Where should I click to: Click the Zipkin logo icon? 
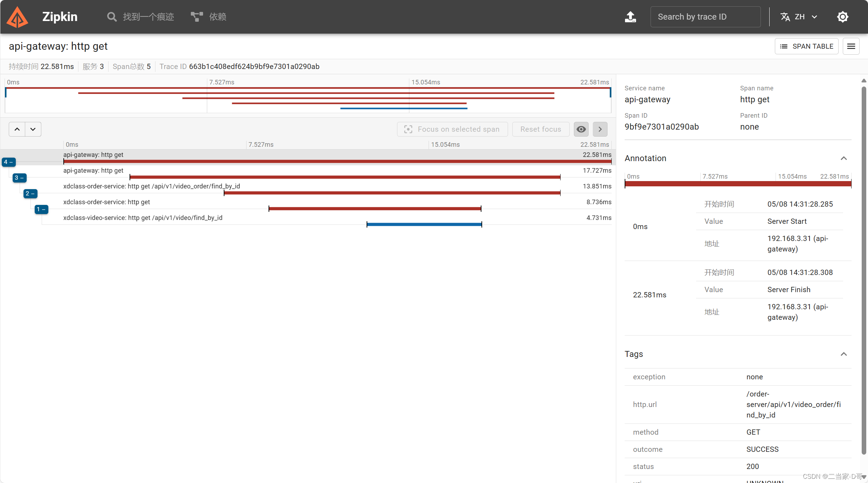tap(18, 16)
